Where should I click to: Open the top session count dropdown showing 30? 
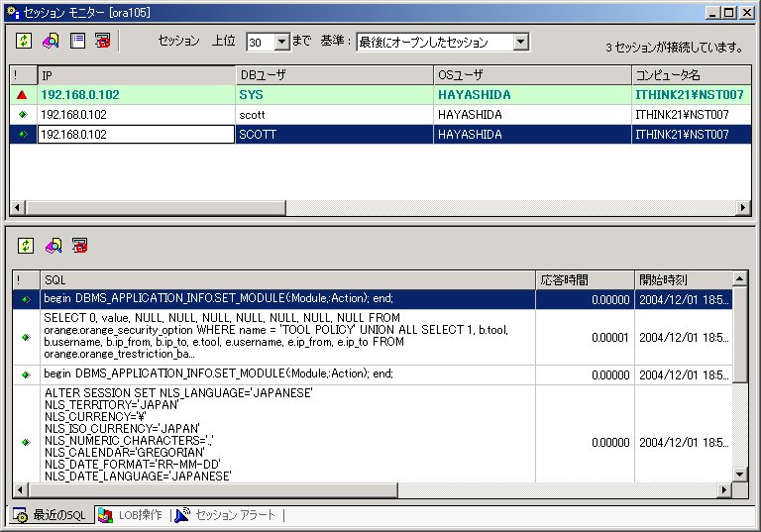[x=280, y=43]
